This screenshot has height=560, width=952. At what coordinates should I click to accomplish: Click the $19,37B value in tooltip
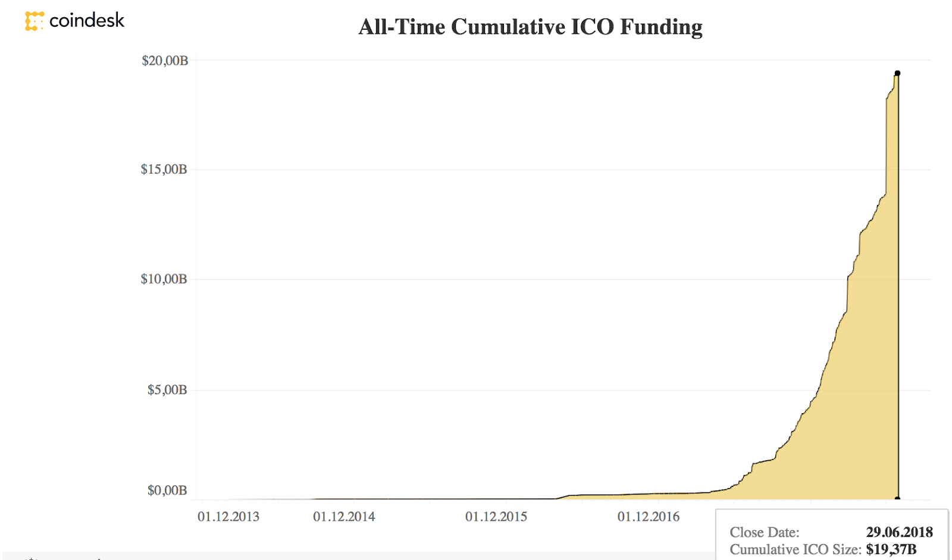891,549
